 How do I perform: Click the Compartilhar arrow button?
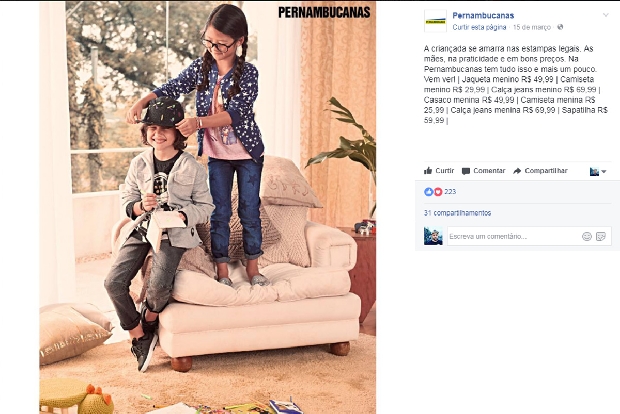(540, 171)
